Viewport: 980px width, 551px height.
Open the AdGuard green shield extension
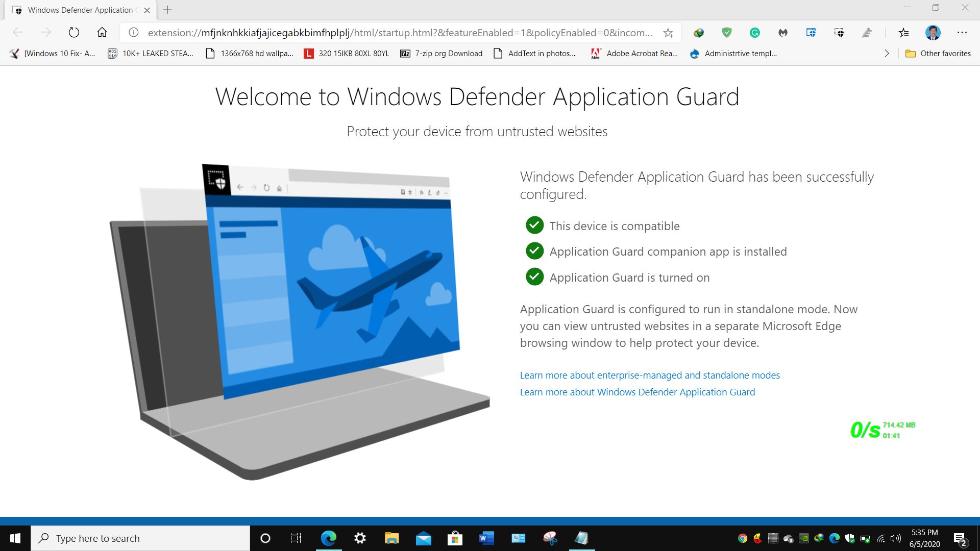(x=727, y=33)
